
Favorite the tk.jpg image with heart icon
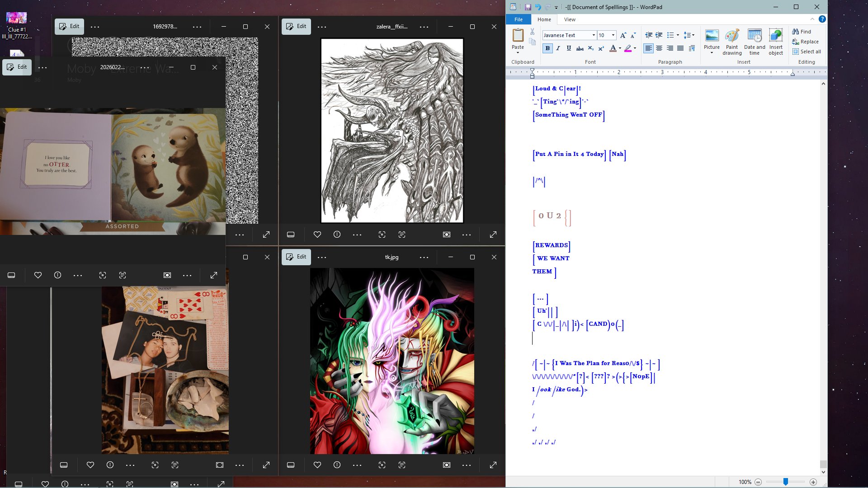(317, 465)
